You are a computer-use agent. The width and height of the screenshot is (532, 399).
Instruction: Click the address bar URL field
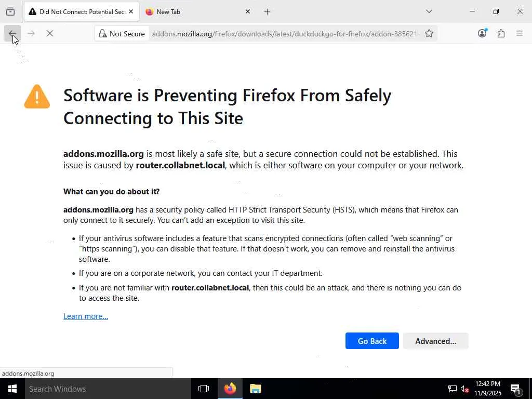tap(284, 34)
